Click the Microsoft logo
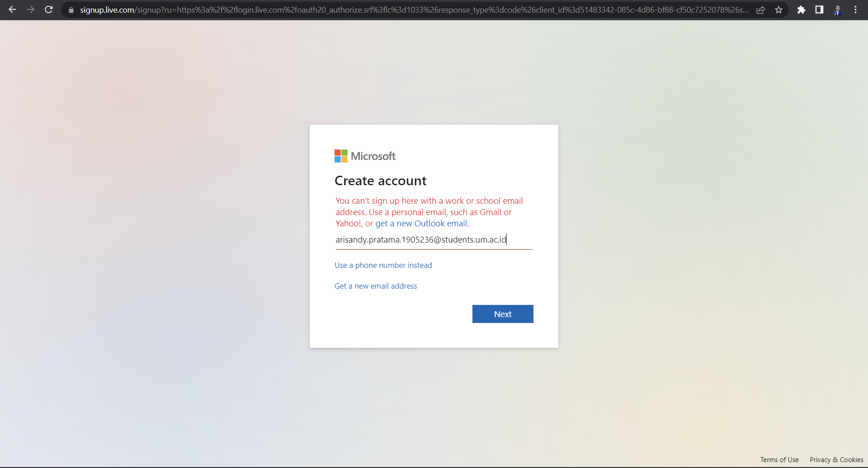 click(365, 156)
